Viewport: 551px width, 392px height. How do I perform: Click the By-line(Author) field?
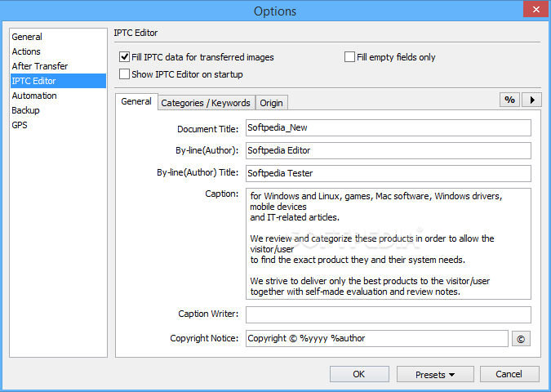click(x=389, y=150)
